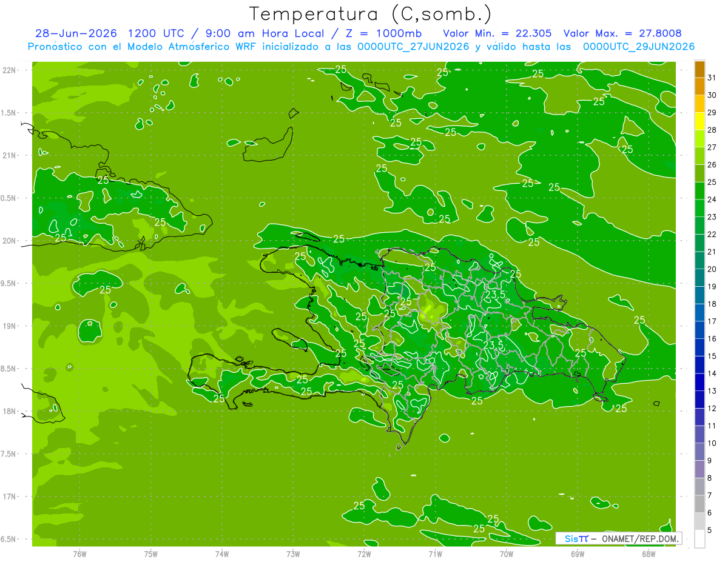
Task: Click the '74W' longitude axis label
Action: click(222, 554)
